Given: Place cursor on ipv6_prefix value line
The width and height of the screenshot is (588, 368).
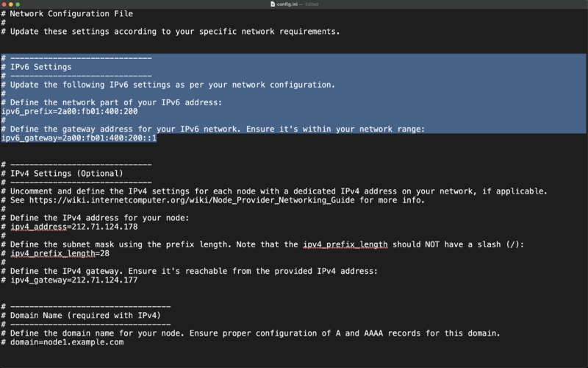Looking at the screenshot, I should [69, 112].
